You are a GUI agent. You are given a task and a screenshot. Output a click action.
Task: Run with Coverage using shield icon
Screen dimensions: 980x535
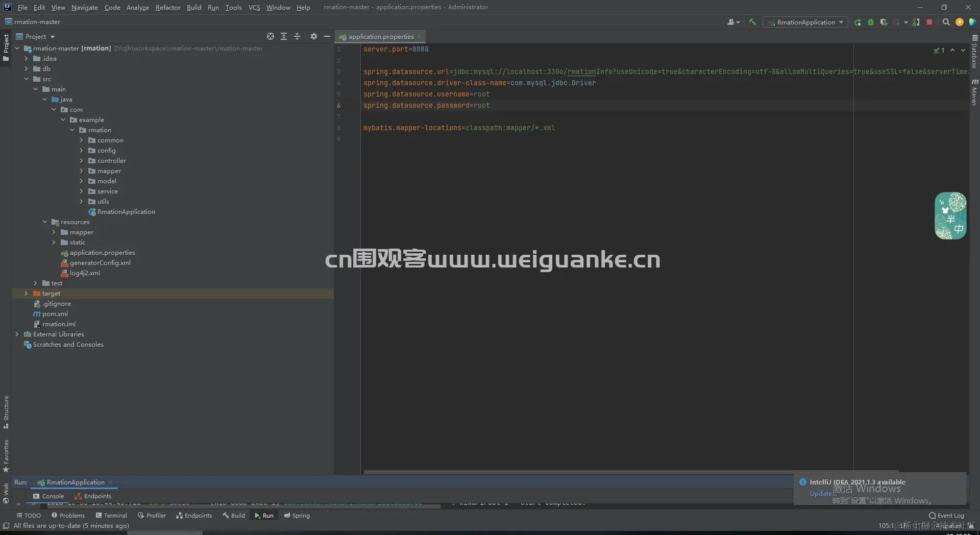point(884,22)
